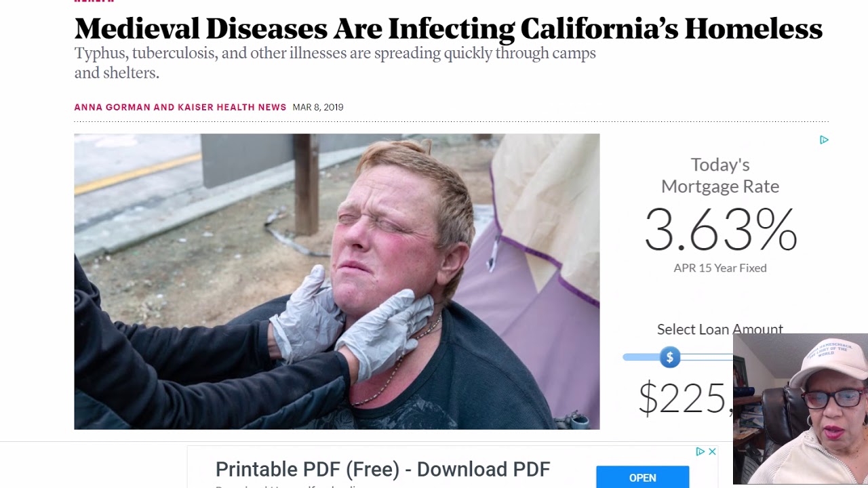Click the Kaiser Health News byline link

(232, 107)
